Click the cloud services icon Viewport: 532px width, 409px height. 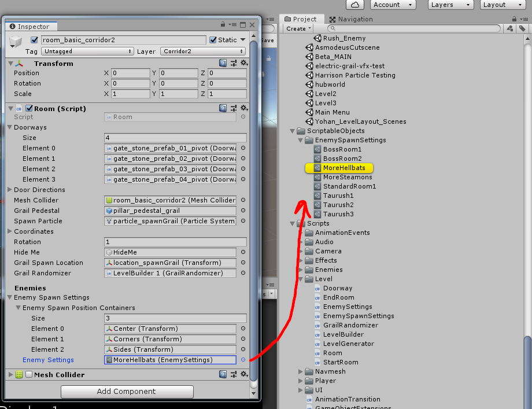(x=355, y=5)
